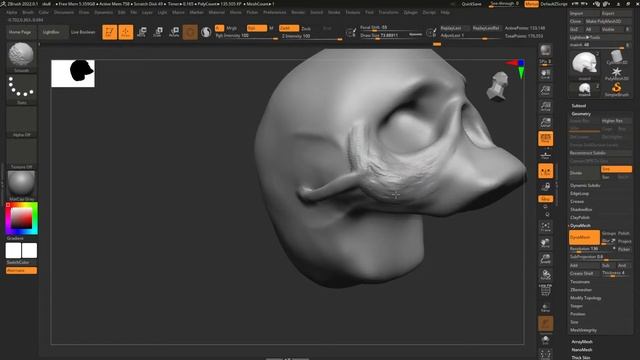The width and height of the screenshot is (640, 360).
Task: Click the main color picker square
Action: point(21,218)
